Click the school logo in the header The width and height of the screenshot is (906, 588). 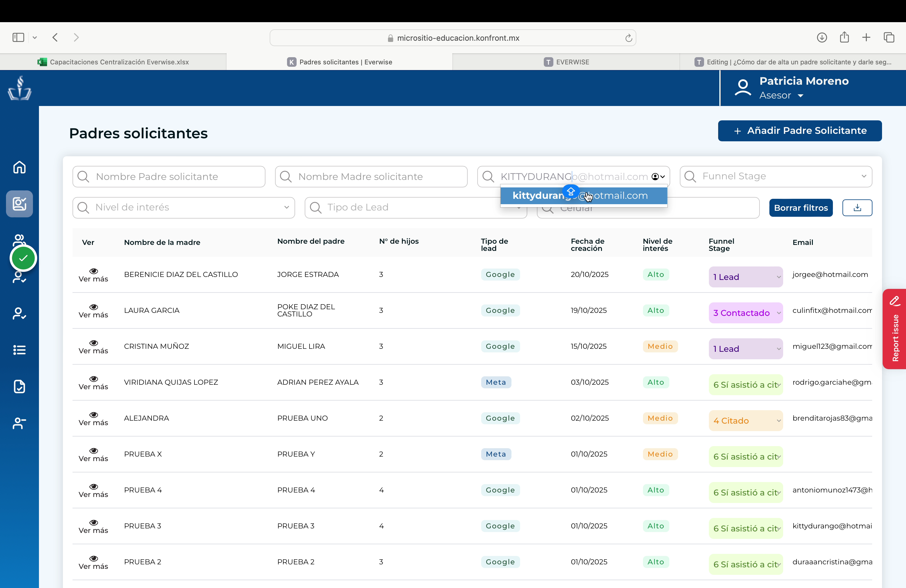(19, 88)
